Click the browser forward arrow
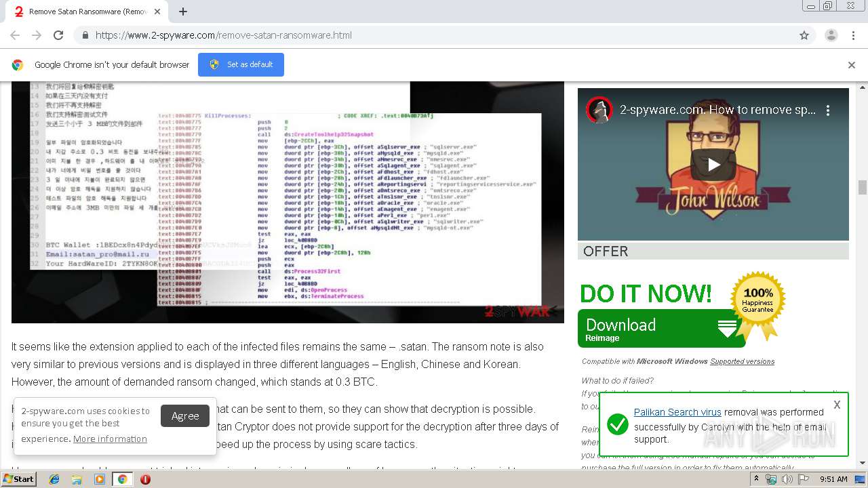Viewport: 868px width, 488px height. tap(37, 35)
